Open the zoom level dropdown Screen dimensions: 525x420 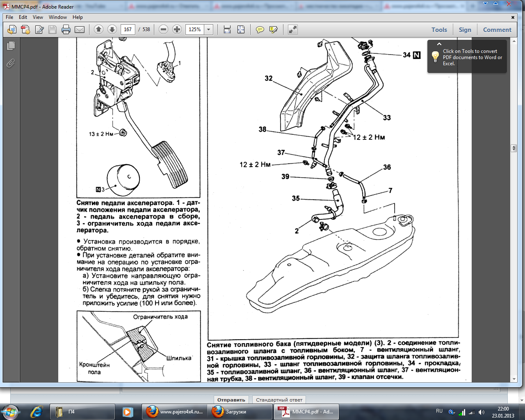pyautogui.click(x=209, y=30)
